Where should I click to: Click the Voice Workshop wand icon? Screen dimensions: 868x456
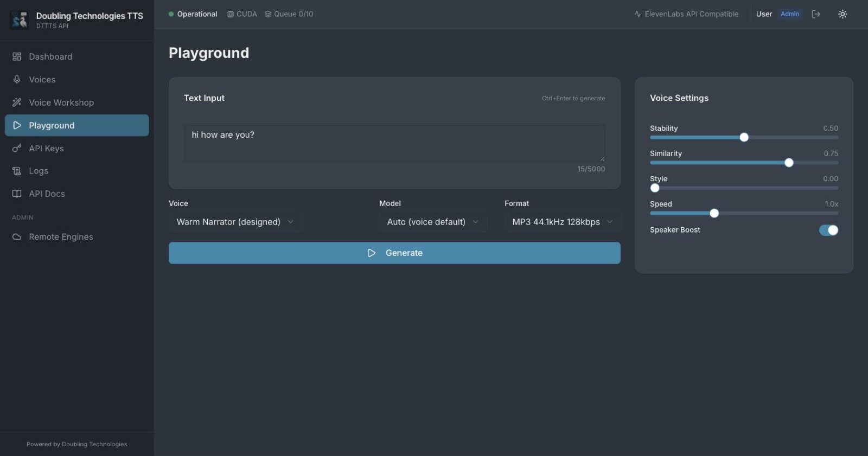point(17,102)
